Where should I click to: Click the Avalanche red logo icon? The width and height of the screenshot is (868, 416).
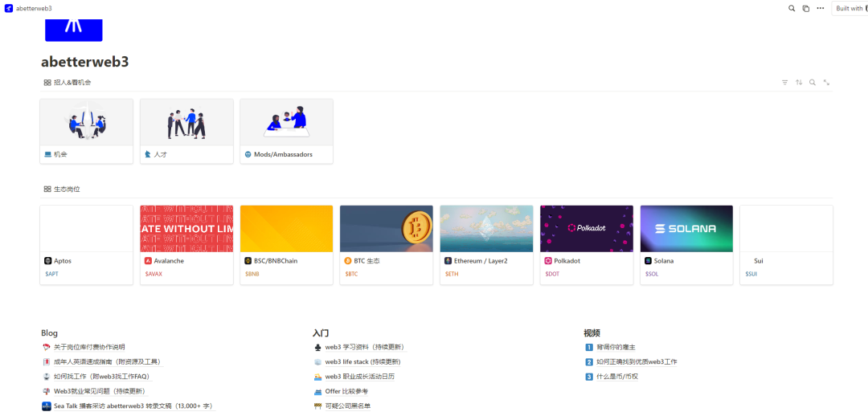coord(148,260)
